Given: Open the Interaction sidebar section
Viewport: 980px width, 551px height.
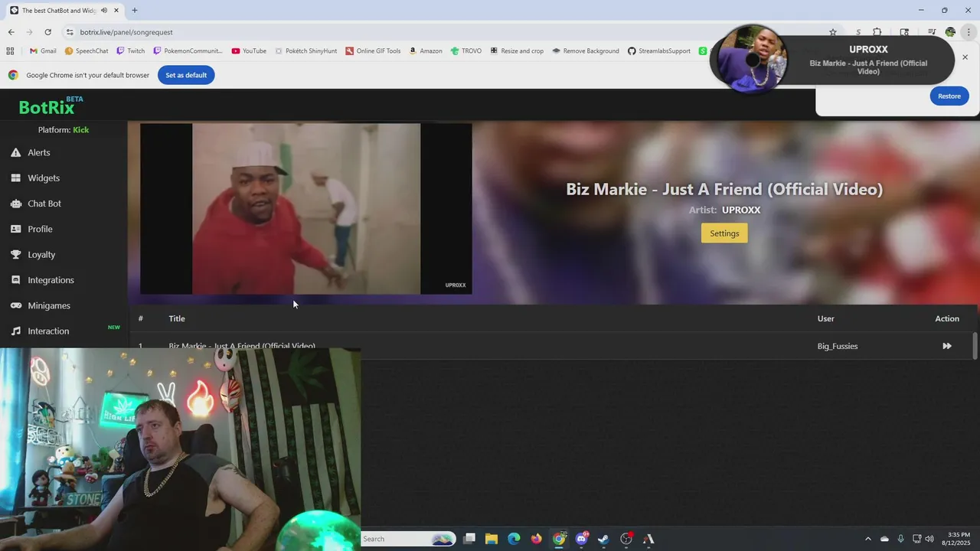Looking at the screenshot, I should pyautogui.click(x=48, y=331).
